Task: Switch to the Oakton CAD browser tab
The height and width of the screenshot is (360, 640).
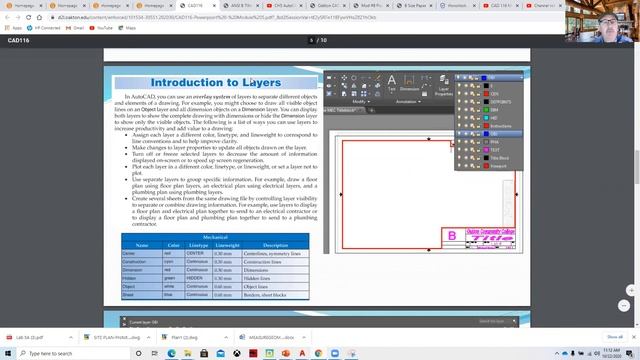Action: [327, 6]
